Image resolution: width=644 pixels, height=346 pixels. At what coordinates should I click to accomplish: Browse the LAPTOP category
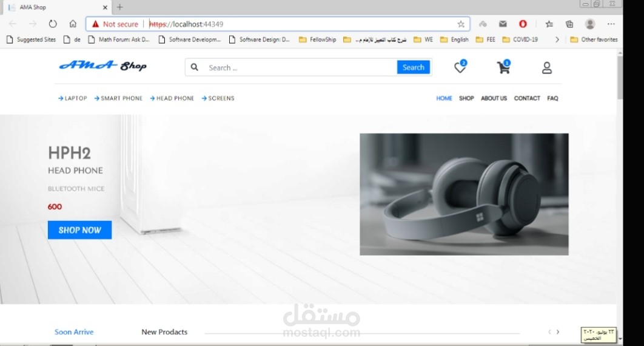click(x=73, y=98)
